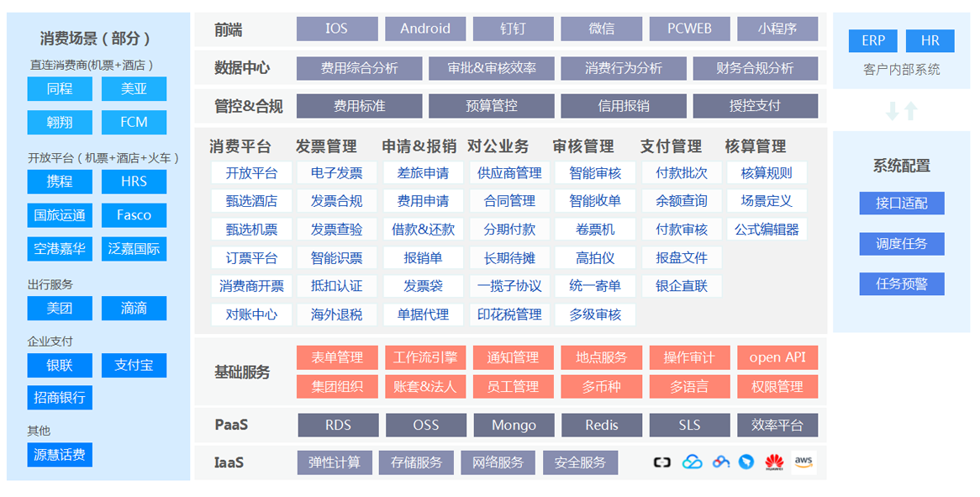Click the 空港嘉华 tile

click(x=60, y=249)
